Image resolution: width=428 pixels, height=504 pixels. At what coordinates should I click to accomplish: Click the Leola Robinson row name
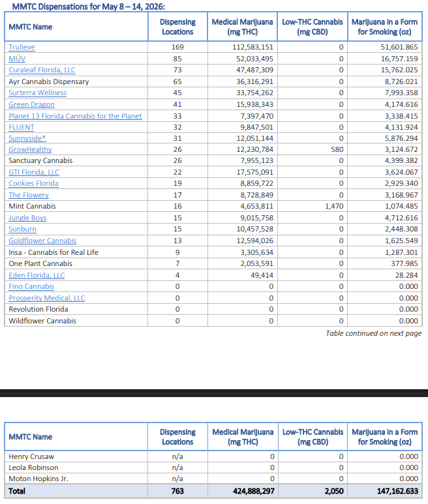click(x=33, y=467)
